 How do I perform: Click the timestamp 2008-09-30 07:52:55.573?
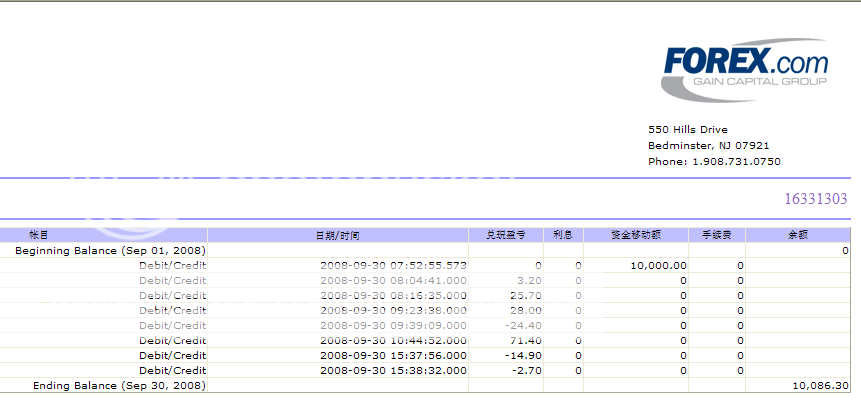coord(393,265)
